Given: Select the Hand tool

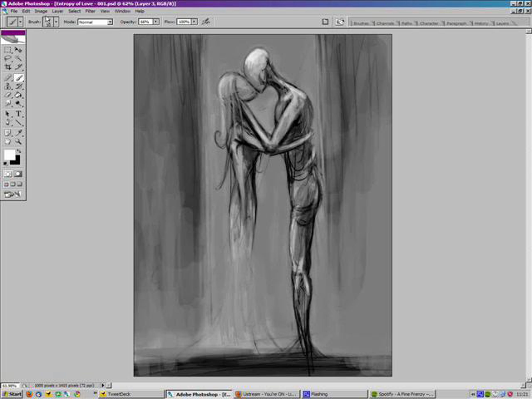Looking at the screenshot, I should click(8, 141).
